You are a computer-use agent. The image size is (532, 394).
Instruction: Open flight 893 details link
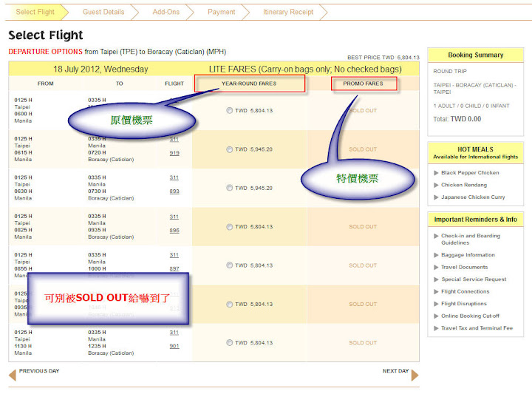[x=174, y=191]
